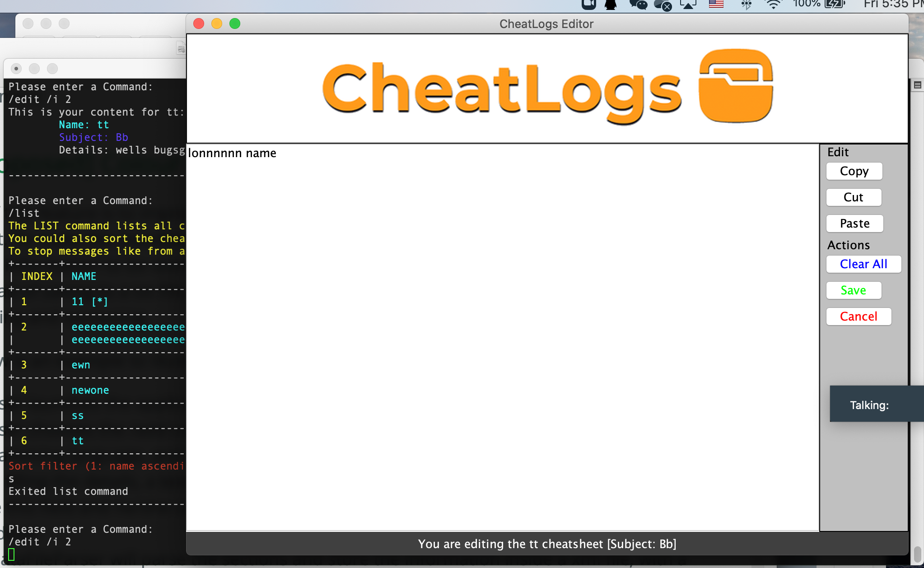Screen dimensions: 924x568
Task: Click the CheatLogs folder logo image
Action: point(736,86)
